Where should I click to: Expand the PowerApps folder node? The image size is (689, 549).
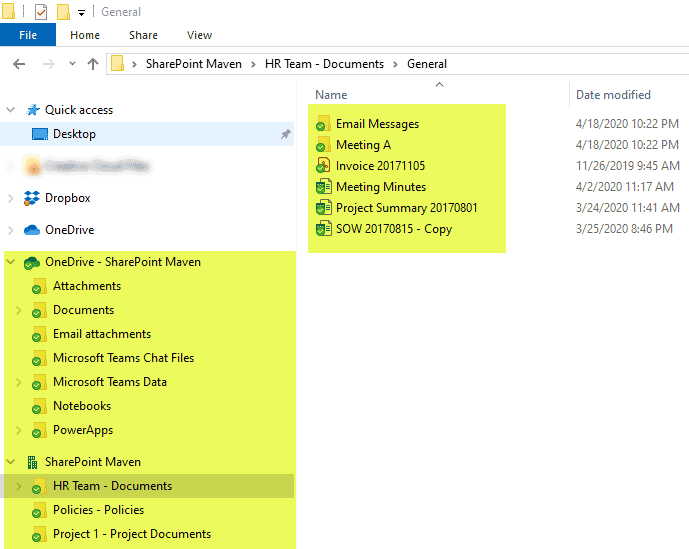[18, 430]
